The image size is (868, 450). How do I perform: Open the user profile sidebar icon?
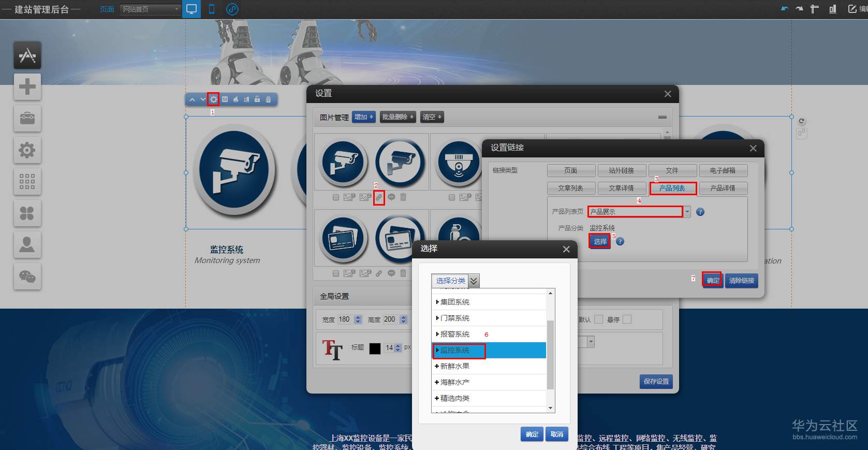[27, 245]
